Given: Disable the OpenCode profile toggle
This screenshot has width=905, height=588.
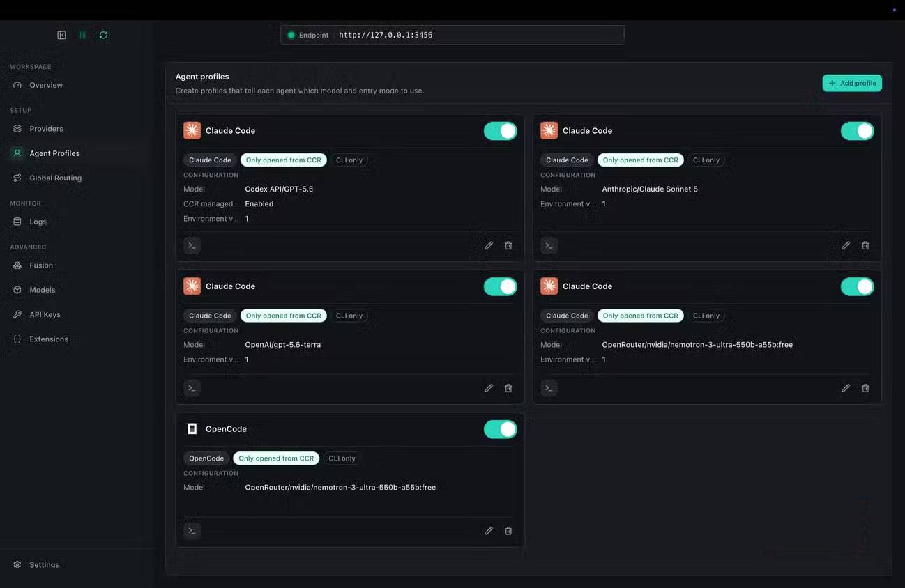Looking at the screenshot, I should click(501, 429).
